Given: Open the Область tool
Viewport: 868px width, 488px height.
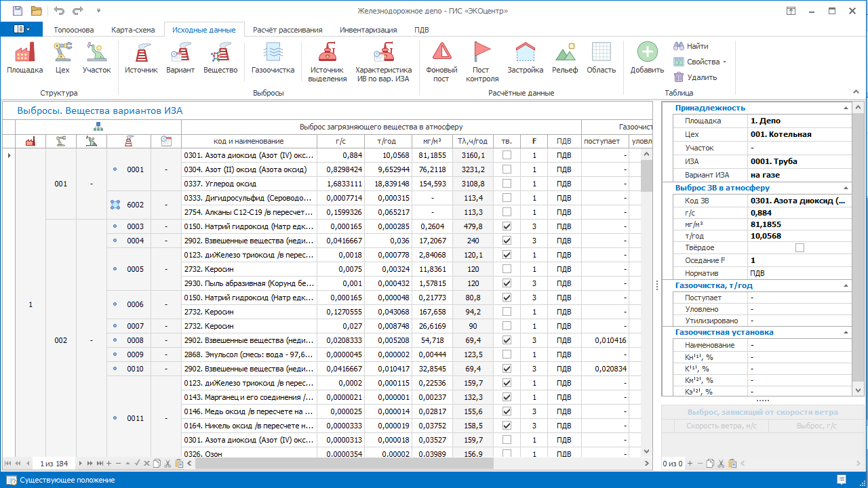Looking at the screenshot, I should (x=601, y=58).
